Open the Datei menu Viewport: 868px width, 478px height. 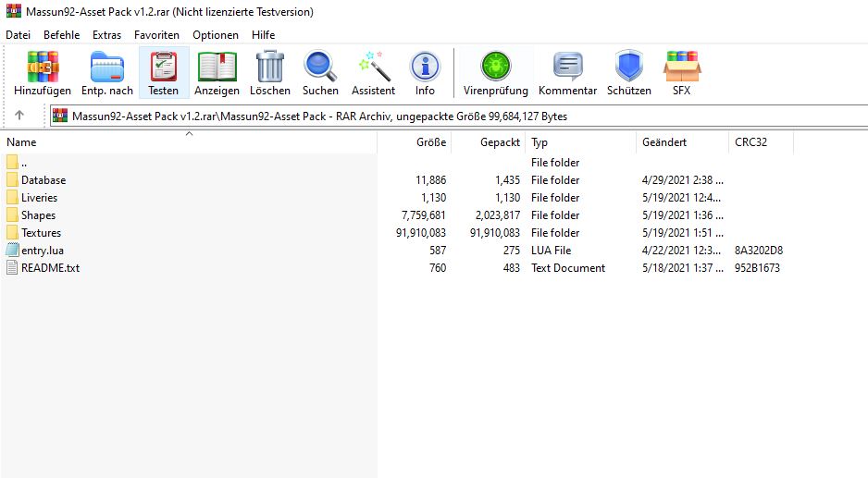point(19,35)
